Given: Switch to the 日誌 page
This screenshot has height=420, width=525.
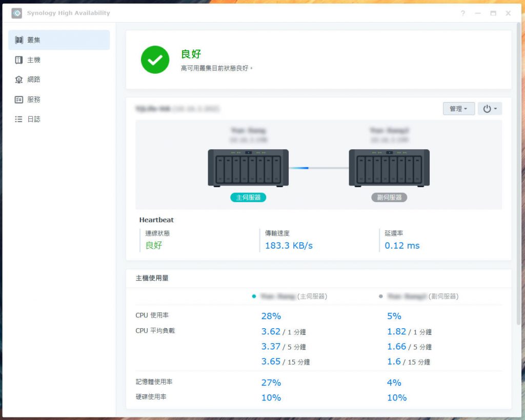Looking at the screenshot, I should coord(59,119).
